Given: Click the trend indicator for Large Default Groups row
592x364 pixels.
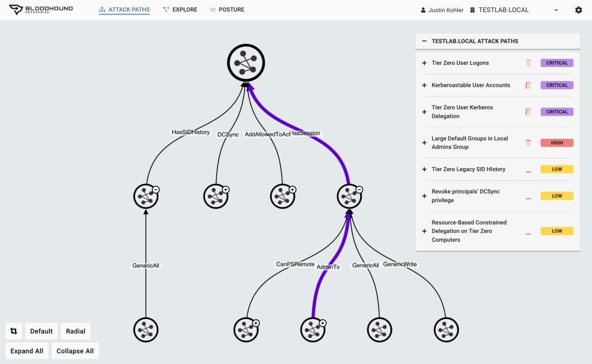Looking at the screenshot, I should [528, 143].
